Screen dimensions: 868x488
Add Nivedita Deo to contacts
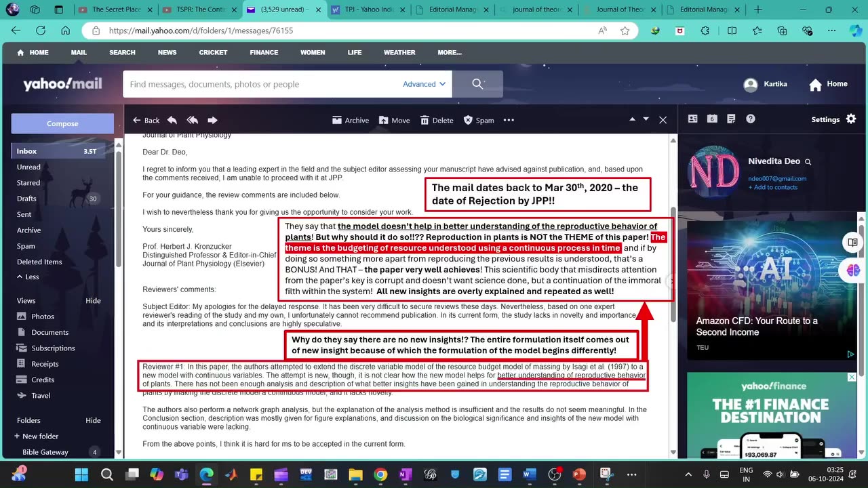tap(773, 187)
